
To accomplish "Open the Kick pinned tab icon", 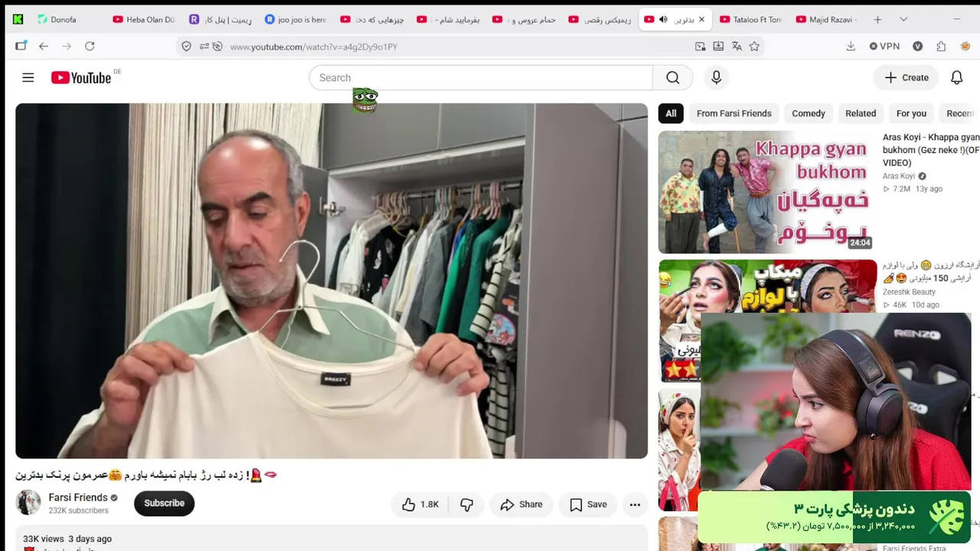I will point(18,19).
